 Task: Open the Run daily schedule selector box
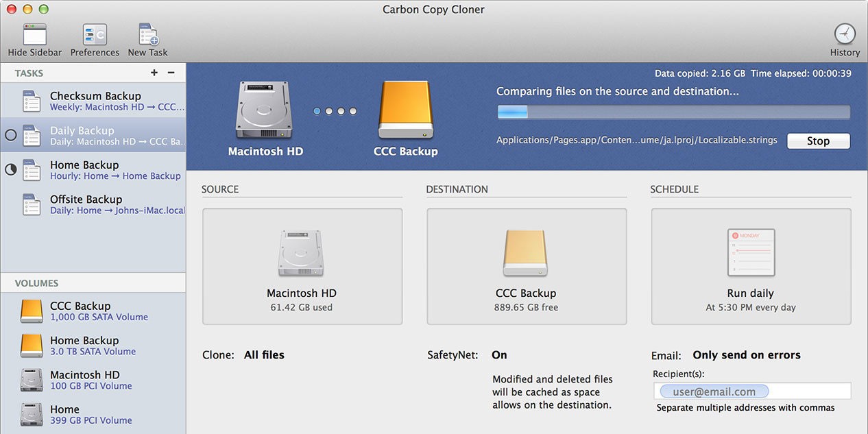pos(751,267)
